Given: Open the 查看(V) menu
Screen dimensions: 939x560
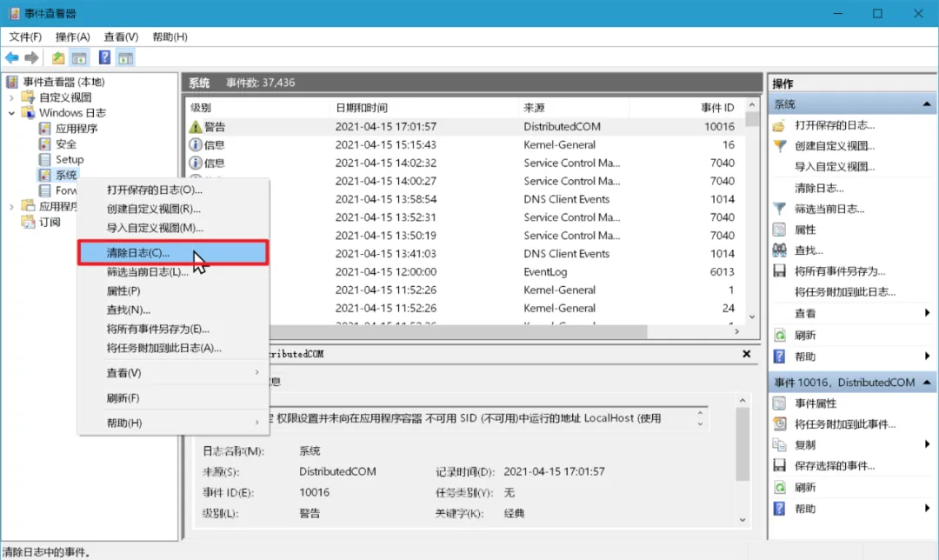Looking at the screenshot, I should [121, 37].
